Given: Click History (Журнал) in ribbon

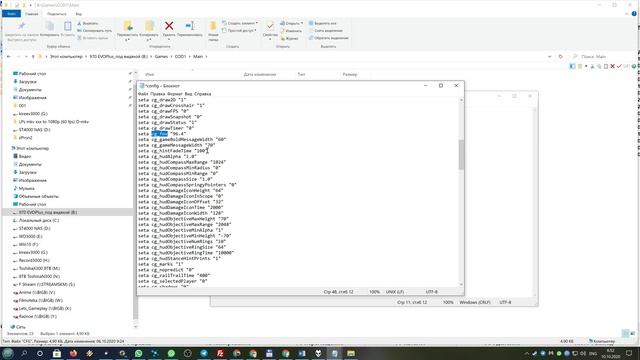Looking at the screenshot, I should 289,38.
